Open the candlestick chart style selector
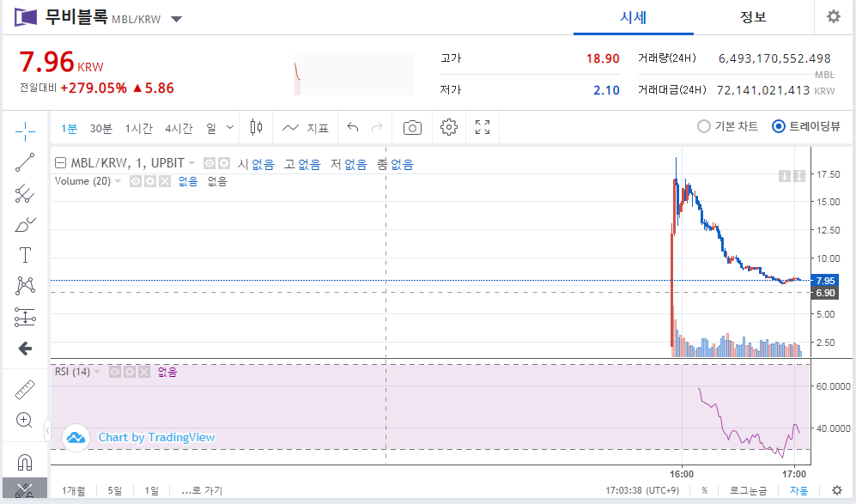The image size is (856, 504). coord(256,127)
